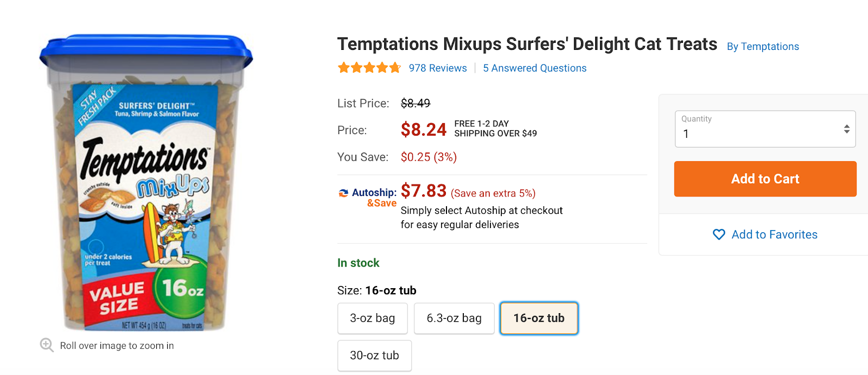This screenshot has height=375, width=868.
Task: Click the Autoship refresh arrows icon
Action: click(343, 193)
